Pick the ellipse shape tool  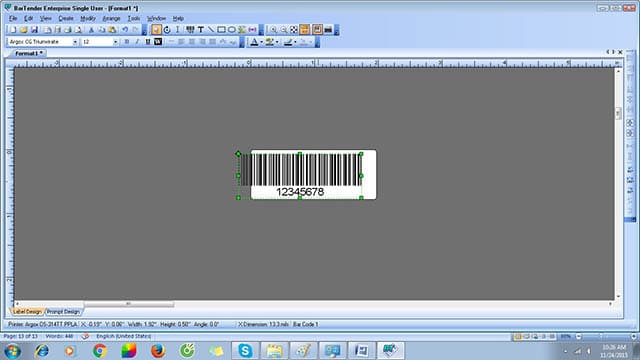[x=231, y=30]
